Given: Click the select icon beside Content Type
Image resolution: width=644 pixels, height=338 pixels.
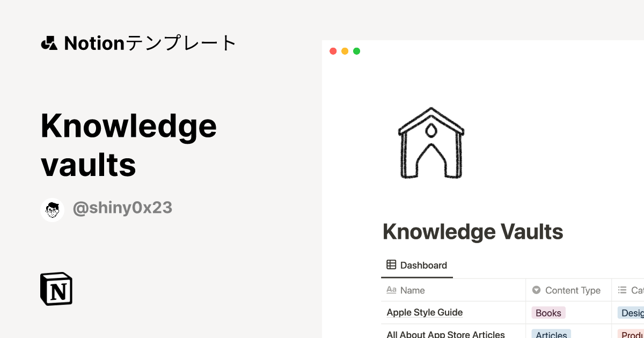Looking at the screenshot, I should pyautogui.click(x=536, y=290).
